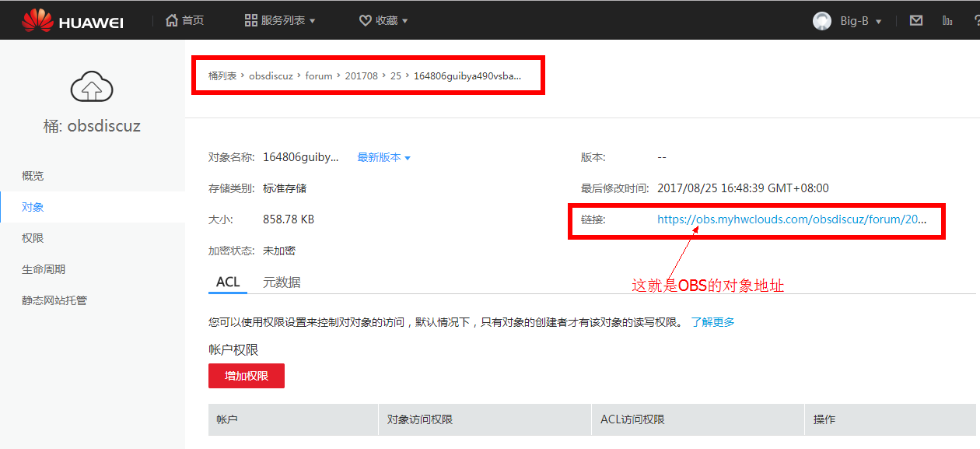Navigate to forum breadcrumb folder

(319, 76)
